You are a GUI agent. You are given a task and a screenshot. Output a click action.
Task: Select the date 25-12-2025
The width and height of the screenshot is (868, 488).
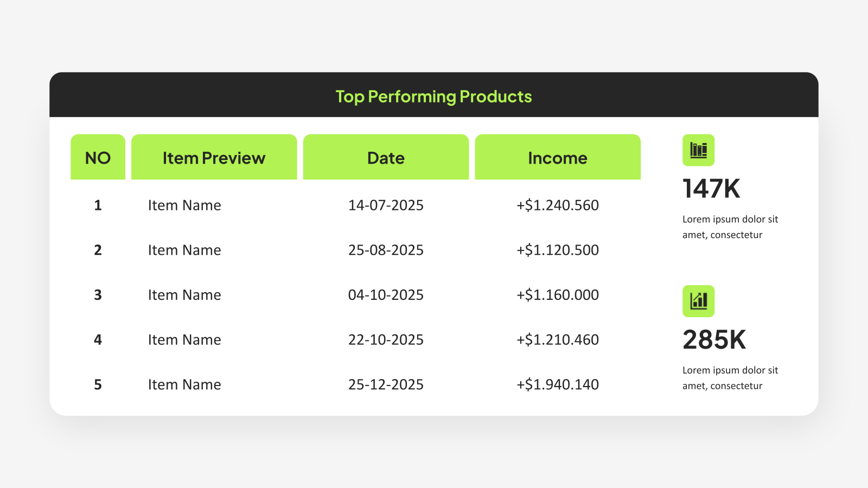pyautogui.click(x=386, y=384)
